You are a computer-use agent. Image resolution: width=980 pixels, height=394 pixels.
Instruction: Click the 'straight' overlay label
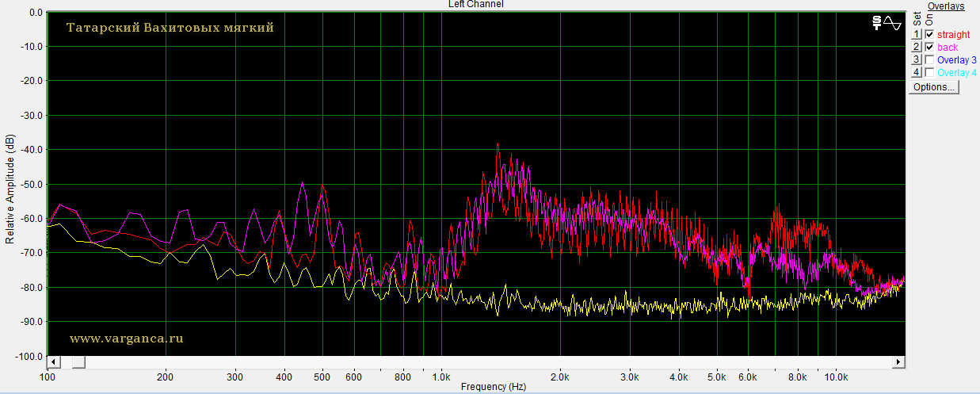tap(953, 35)
